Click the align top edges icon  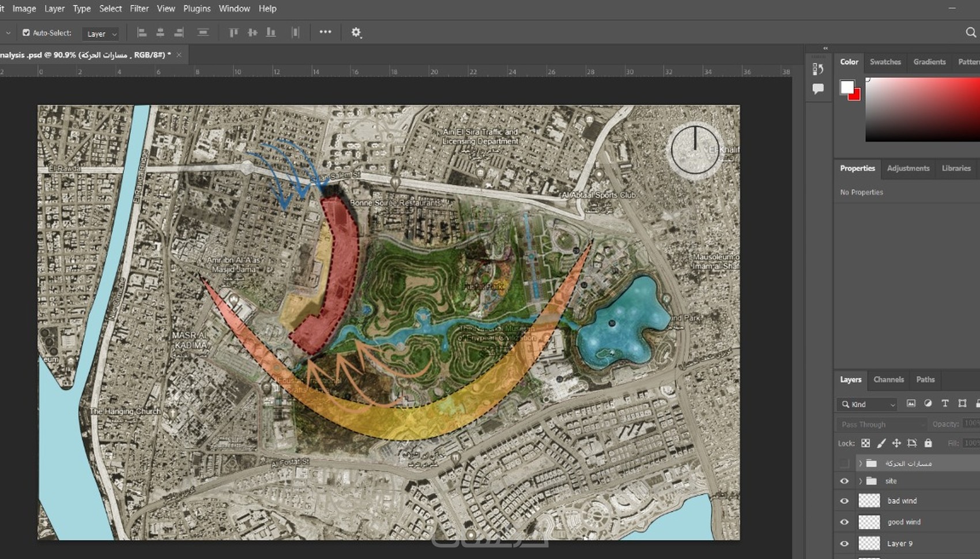(233, 33)
